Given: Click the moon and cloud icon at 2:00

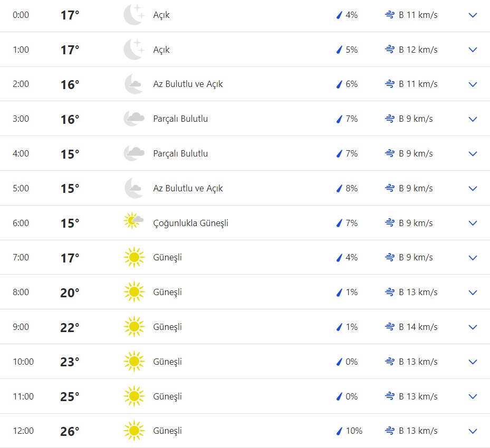Looking at the screenshot, I should coord(133,84).
